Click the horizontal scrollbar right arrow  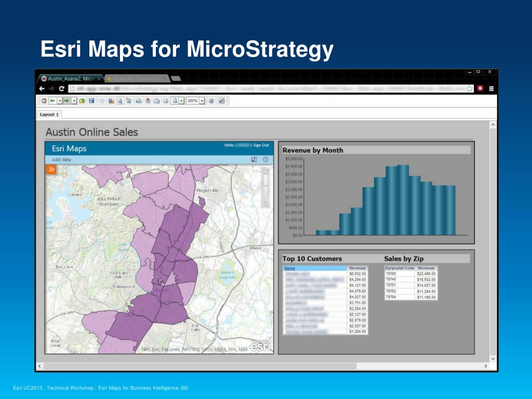pyautogui.click(x=486, y=366)
